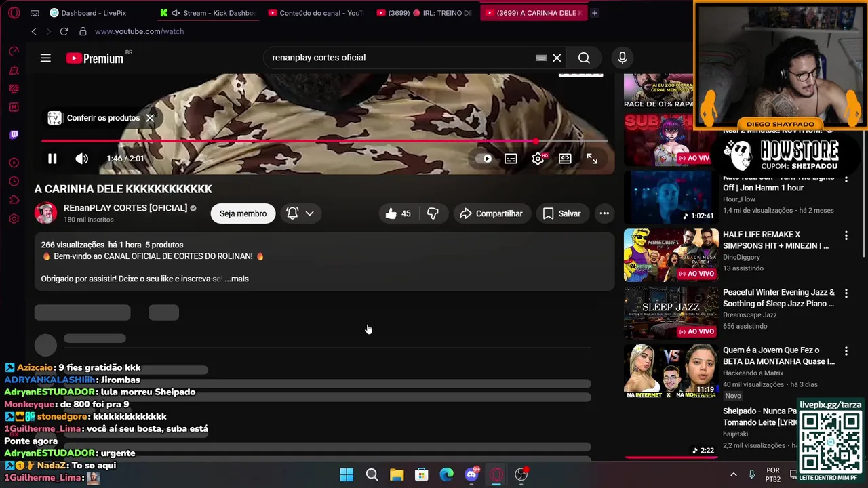868x488 pixels.
Task: Open options for Half Life Remake video
Action: (846, 235)
